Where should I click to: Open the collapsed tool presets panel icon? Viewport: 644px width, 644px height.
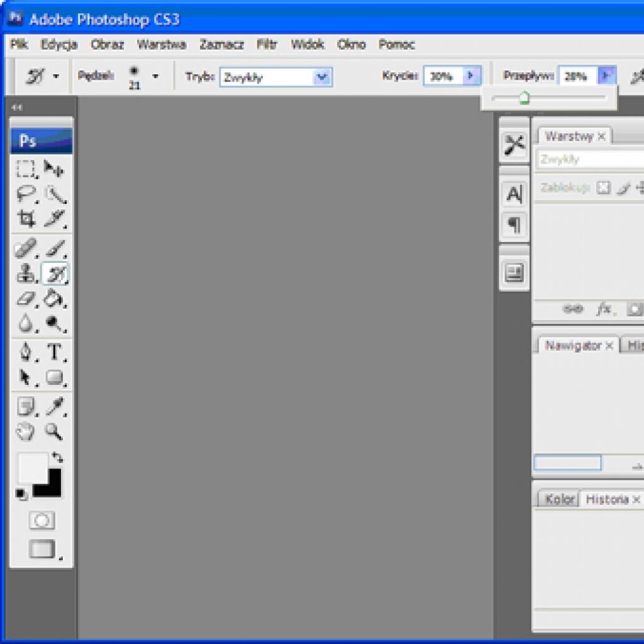pos(514,145)
